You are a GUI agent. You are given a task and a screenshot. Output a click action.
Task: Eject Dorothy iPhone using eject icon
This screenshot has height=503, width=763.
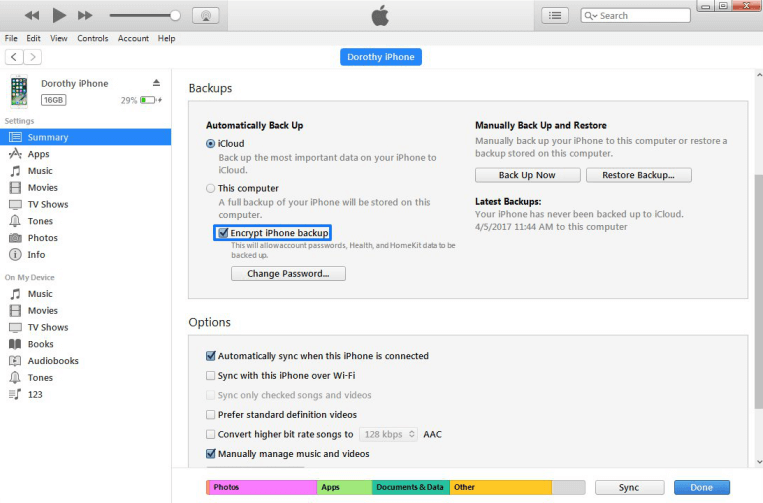pos(156,83)
